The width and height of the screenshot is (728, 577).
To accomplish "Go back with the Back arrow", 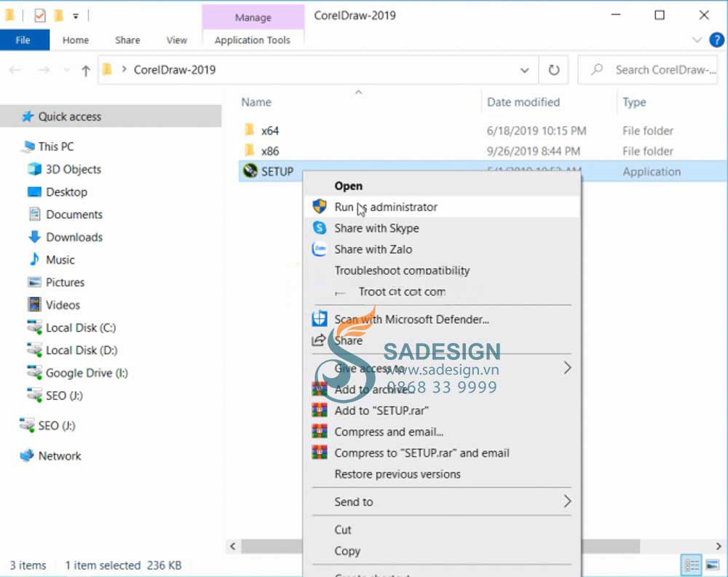I will [15, 70].
